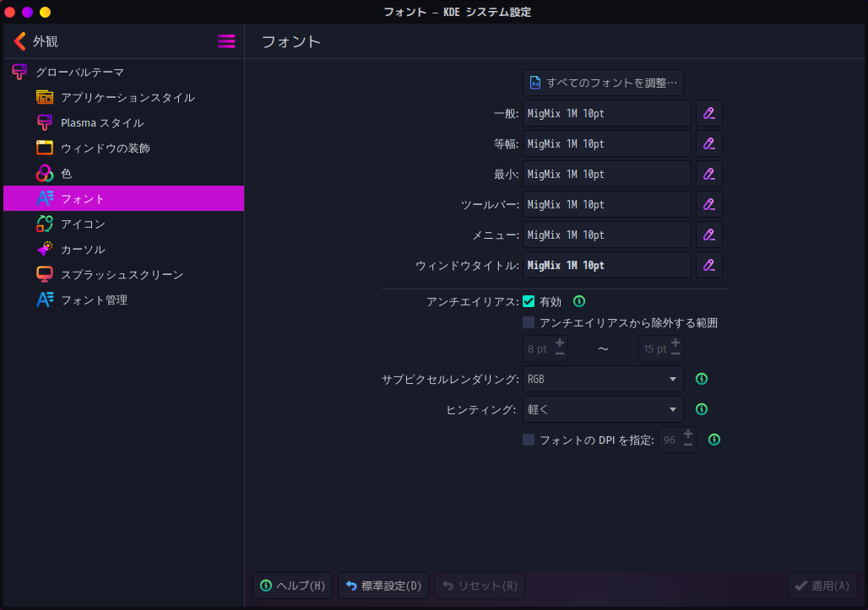Open 色 settings page
The width and height of the screenshot is (868, 610).
(x=123, y=174)
